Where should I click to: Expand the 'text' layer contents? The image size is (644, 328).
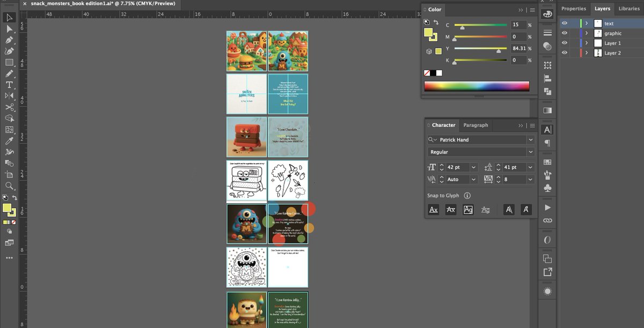click(587, 24)
